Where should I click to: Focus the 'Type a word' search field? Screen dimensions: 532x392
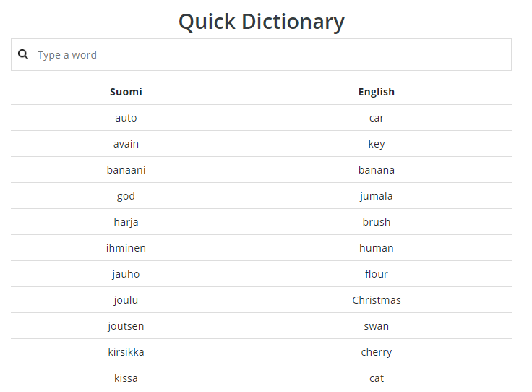267,55
